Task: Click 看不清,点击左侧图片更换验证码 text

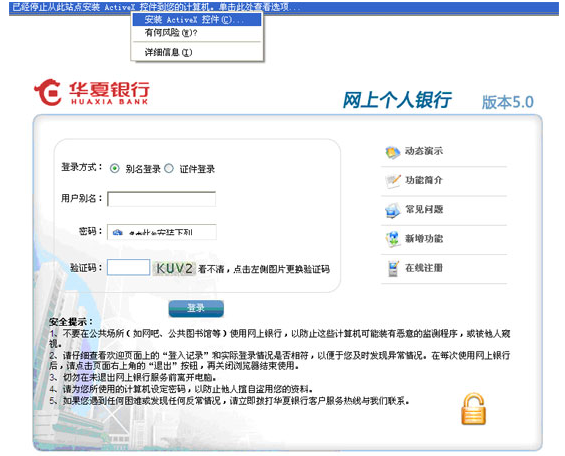Action: tap(264, 269)
